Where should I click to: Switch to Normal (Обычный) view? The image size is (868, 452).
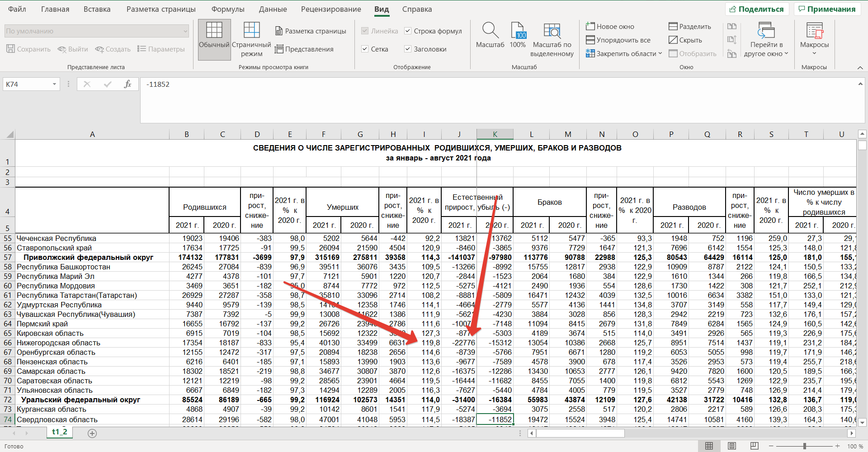coord(214,40)
